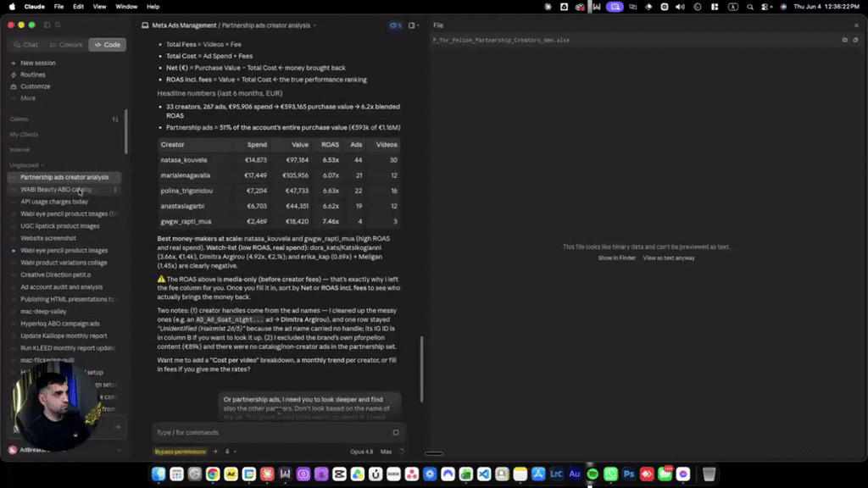Open Customize in the sidebar
Image resolution: width=868 pixels, height=488 pixels.
35,86
